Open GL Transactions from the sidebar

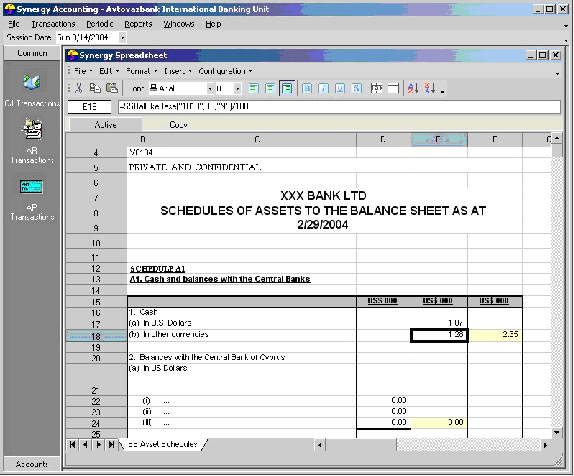(x=32, y=89)
